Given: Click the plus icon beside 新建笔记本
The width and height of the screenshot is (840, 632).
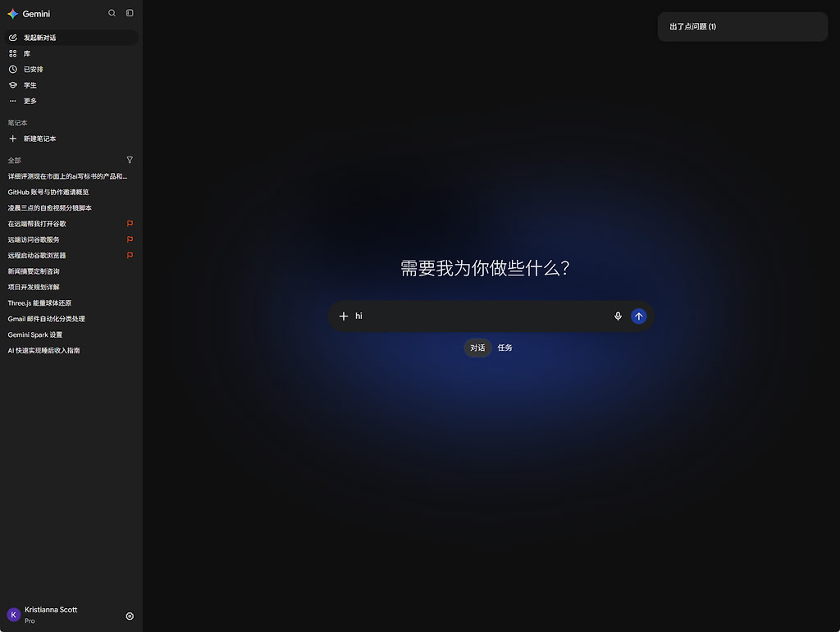Looking at the screenshot, I should [x=13, y=139].
